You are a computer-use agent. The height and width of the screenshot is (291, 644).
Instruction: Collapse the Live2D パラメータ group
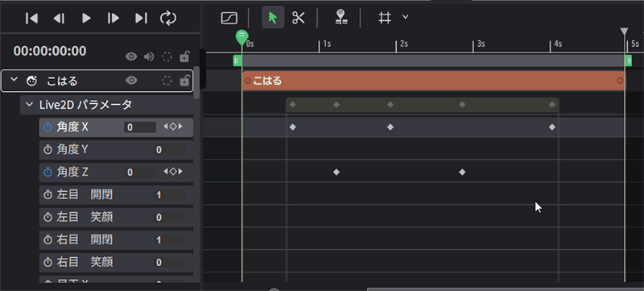click(29, 105)
